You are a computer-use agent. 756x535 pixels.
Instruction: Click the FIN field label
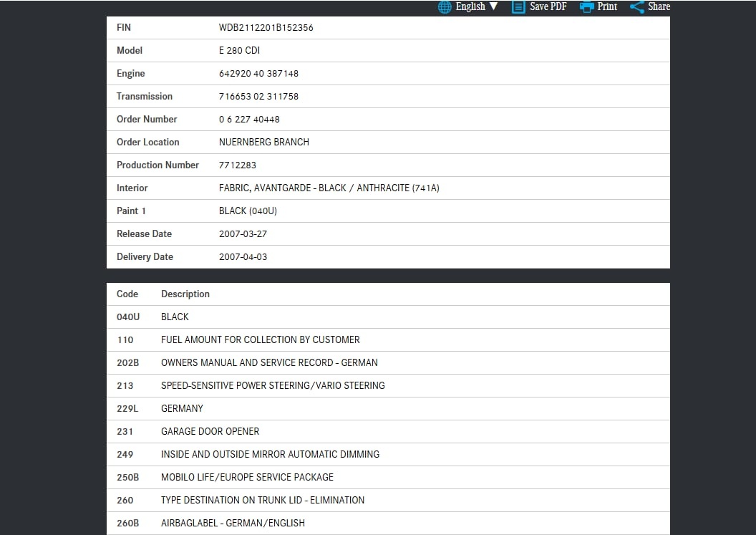click(x=123, y=27)
